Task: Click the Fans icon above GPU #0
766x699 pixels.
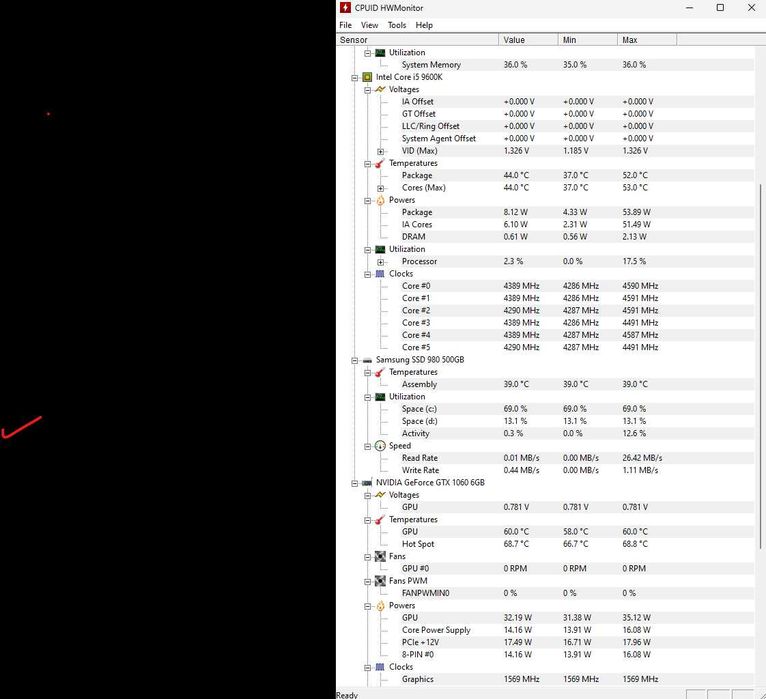Action: (380, 556)
